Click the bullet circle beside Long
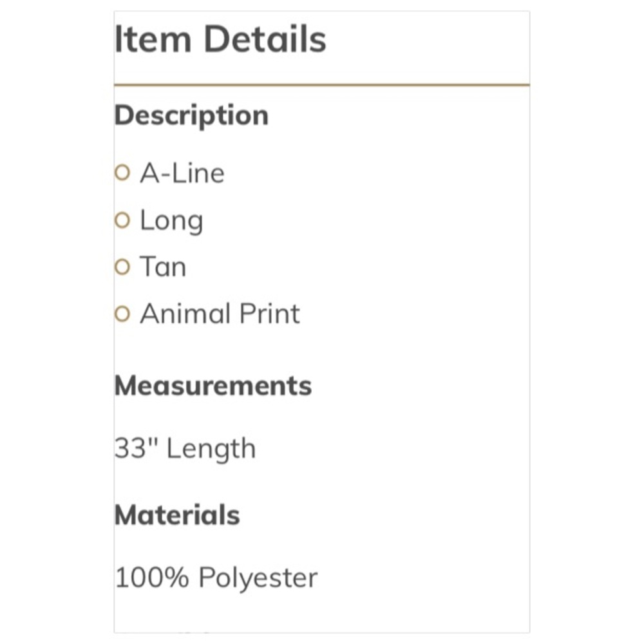 pos(122,220)
